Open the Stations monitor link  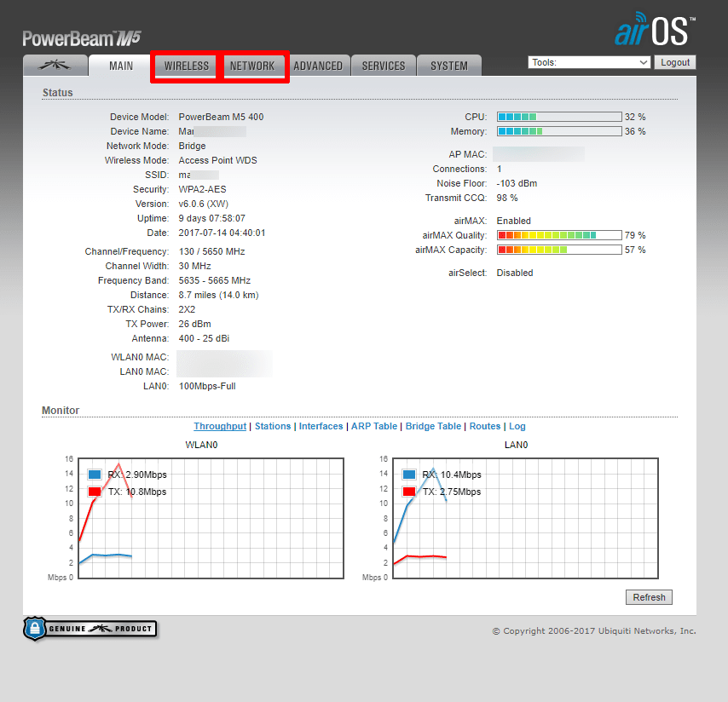point(273,426)
